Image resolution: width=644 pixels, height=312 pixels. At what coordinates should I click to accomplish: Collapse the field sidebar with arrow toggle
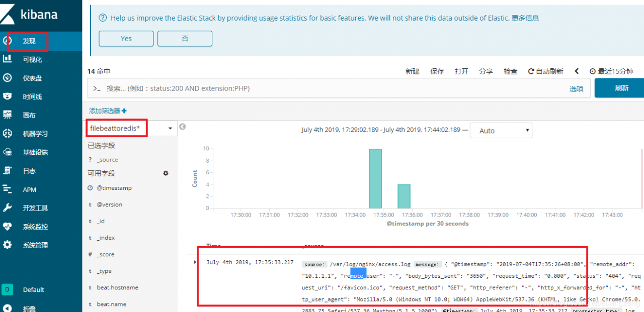183,127
